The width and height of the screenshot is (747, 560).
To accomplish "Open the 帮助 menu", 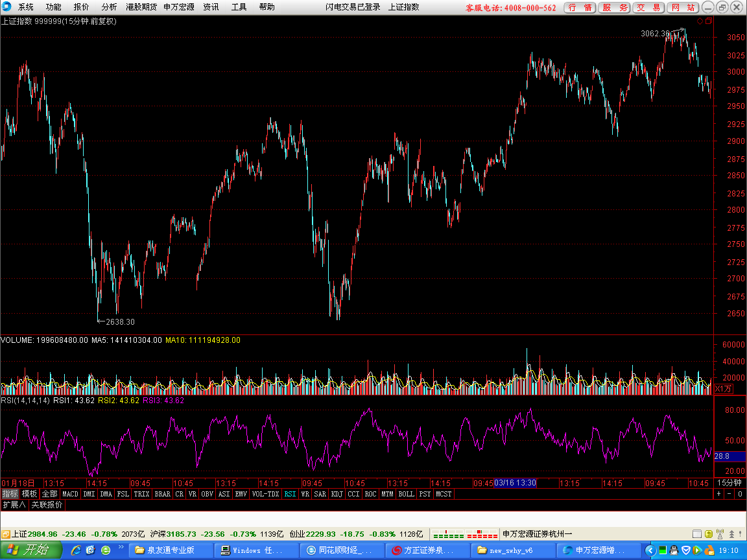I will (x=267, y=6).
